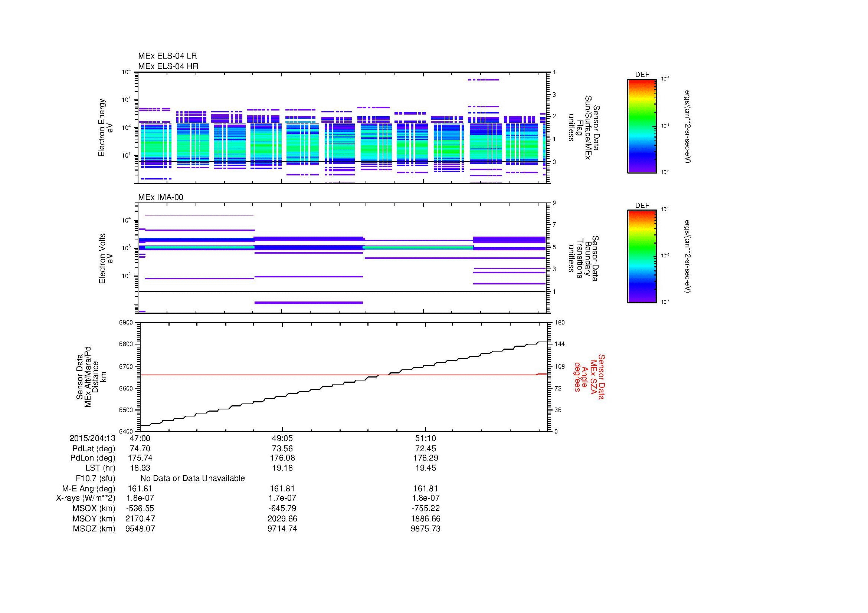
Task: Click the '6500' tick on the distance axis
Action: pyautogui.click(x=126, y=410)
